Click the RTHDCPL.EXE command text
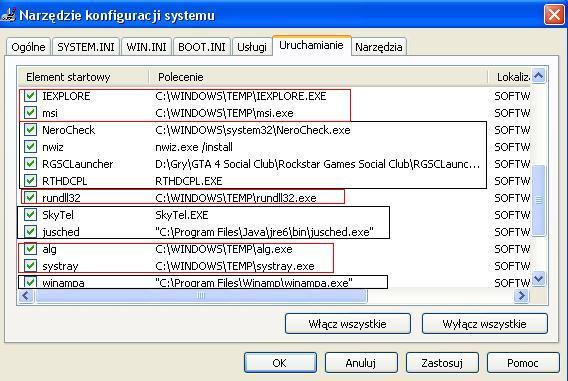 pos(189,181)
